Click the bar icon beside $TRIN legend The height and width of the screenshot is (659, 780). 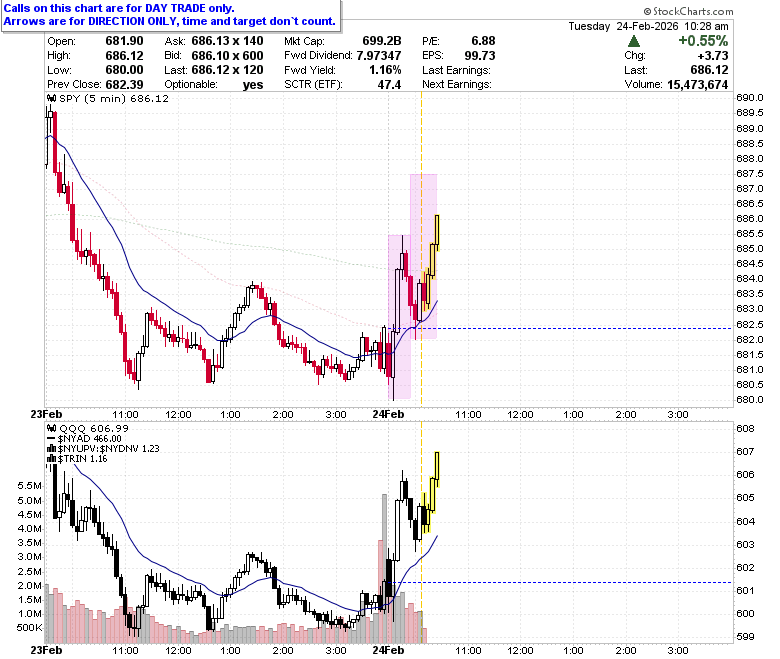[x=51, y=459]
